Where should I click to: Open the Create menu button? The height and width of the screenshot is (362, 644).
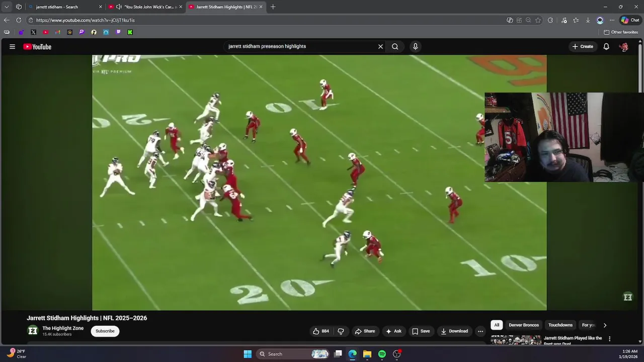coord(582,46)
